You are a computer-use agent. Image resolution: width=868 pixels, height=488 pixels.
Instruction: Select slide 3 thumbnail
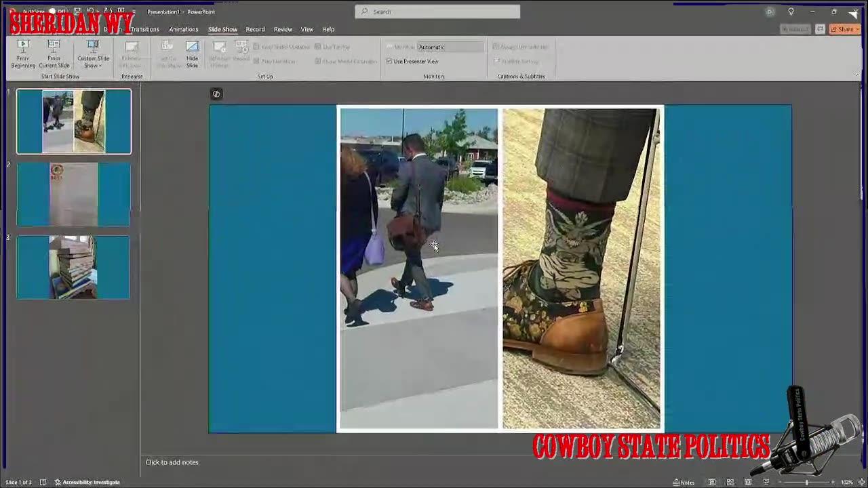(73, 267)
